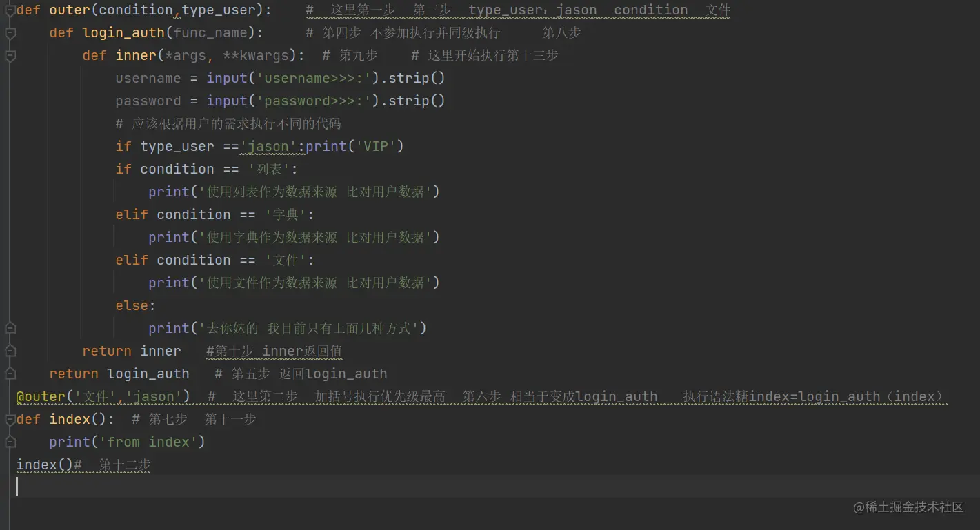This screenshot has width=980, height=530.
Task: Click fold-end marker beside print('from index')
Action: point(10,442)
